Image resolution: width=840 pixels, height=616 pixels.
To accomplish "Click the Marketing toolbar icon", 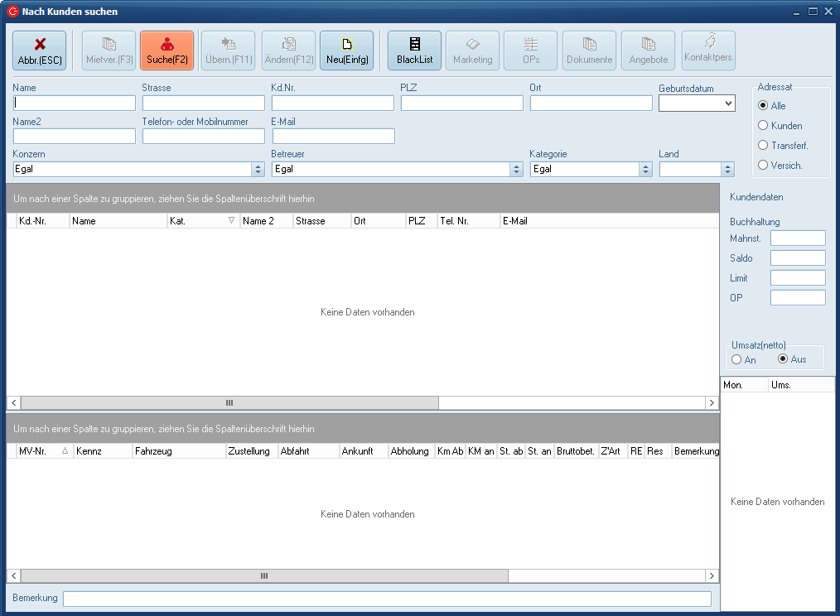I will [472, 51].
